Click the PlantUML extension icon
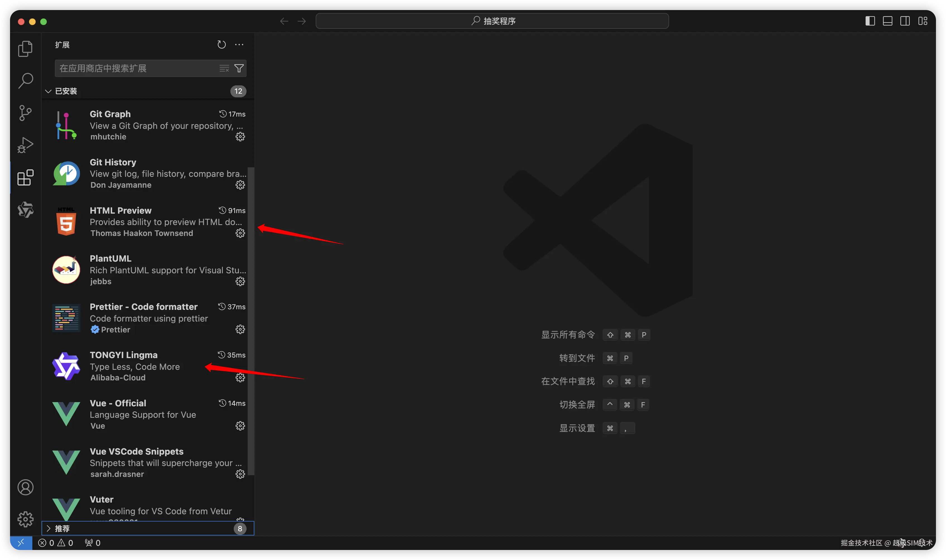 (66, 270)
